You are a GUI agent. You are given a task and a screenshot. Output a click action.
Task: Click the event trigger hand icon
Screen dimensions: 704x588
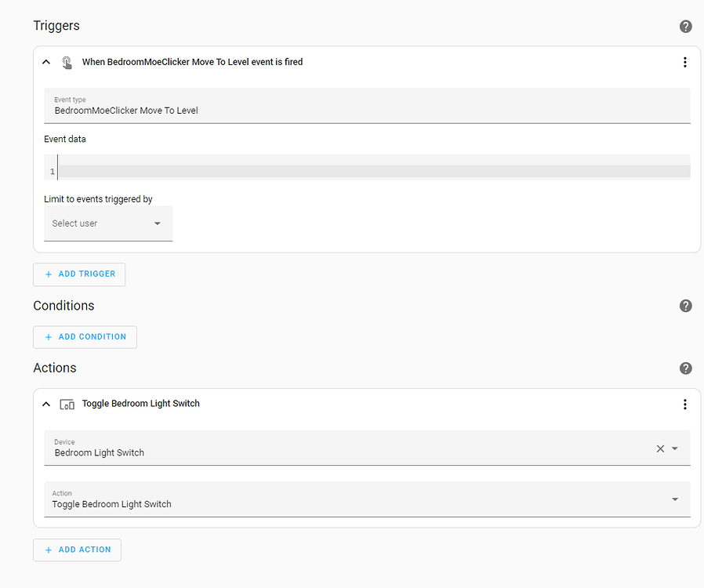click(x=67, y=63)
